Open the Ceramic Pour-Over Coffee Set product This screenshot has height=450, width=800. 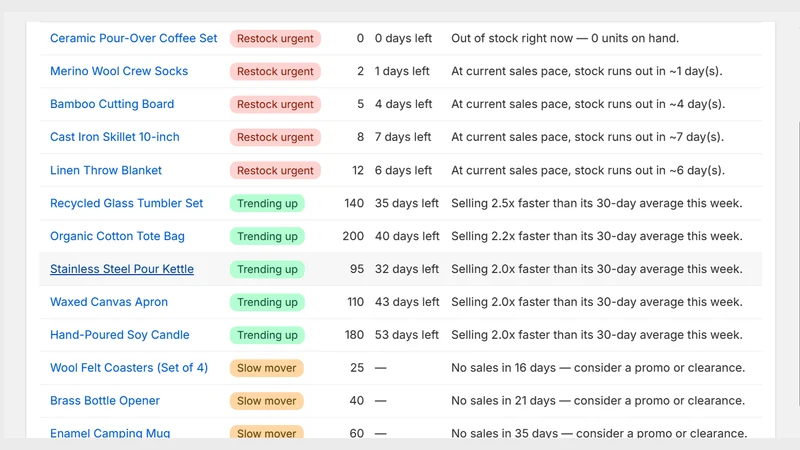pyautogui.click(x=134, y=38)
